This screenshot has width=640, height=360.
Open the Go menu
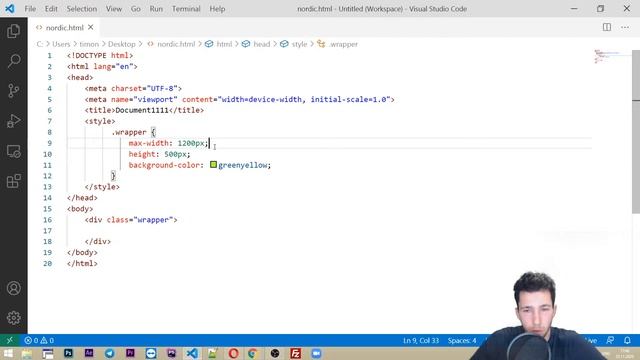[136, 9]
